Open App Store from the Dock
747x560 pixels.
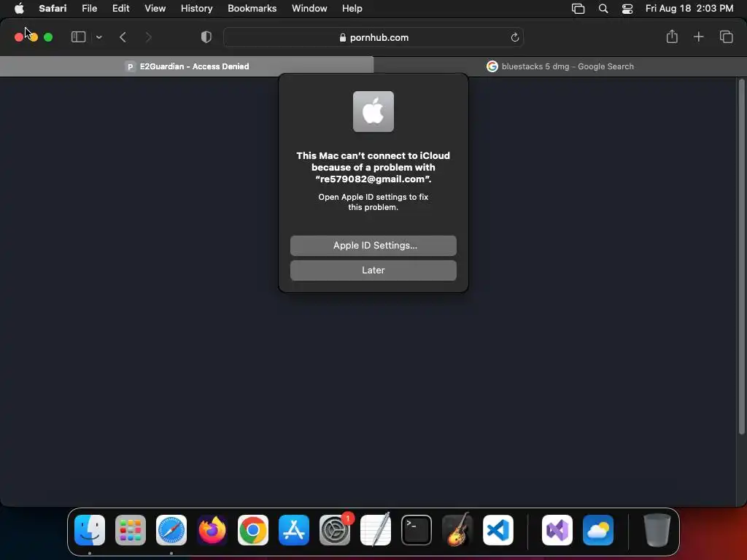pos(294,529)
